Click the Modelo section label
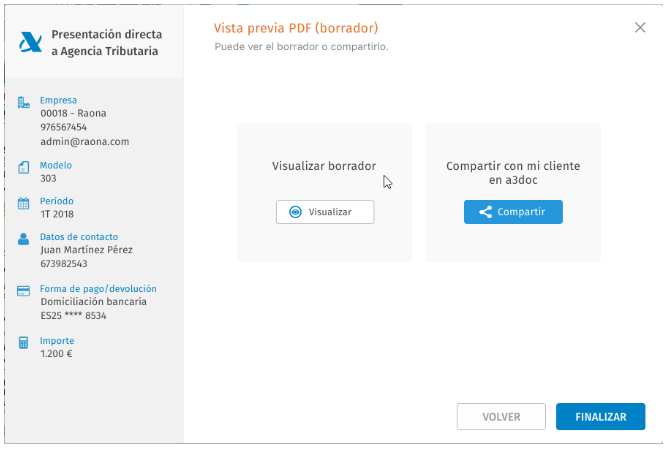The height and width of the screenshot is (449, 671). 56,165
